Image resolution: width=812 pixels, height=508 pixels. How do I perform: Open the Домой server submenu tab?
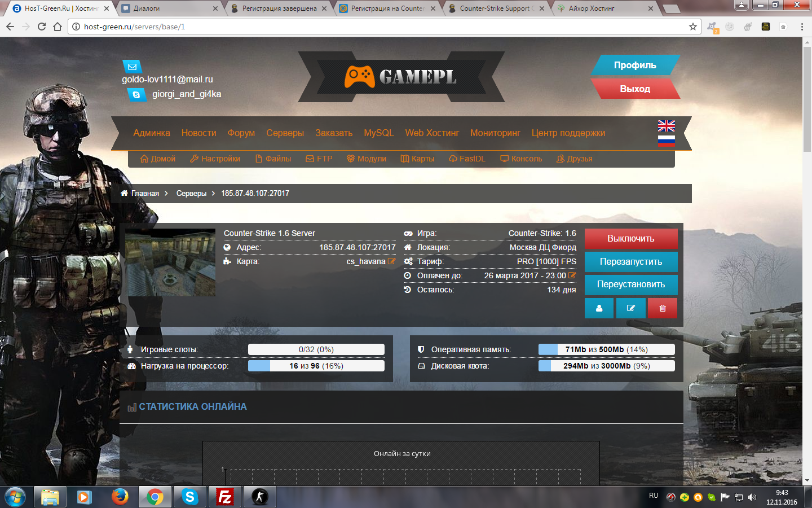click(158, 159)
